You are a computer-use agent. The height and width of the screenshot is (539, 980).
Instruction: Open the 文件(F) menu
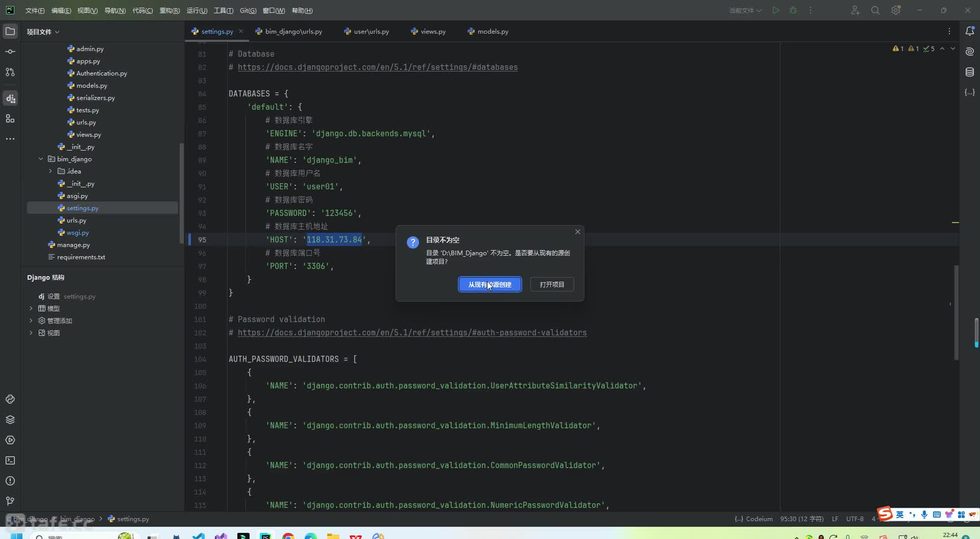tap(35, 10)
